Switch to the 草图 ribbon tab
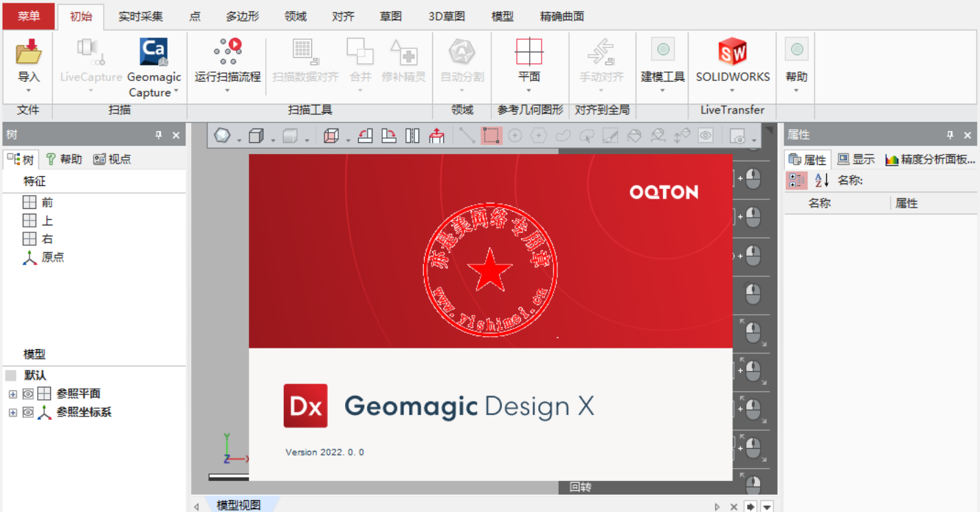Screen dimensions: 980x512 (x=391, y=16)
